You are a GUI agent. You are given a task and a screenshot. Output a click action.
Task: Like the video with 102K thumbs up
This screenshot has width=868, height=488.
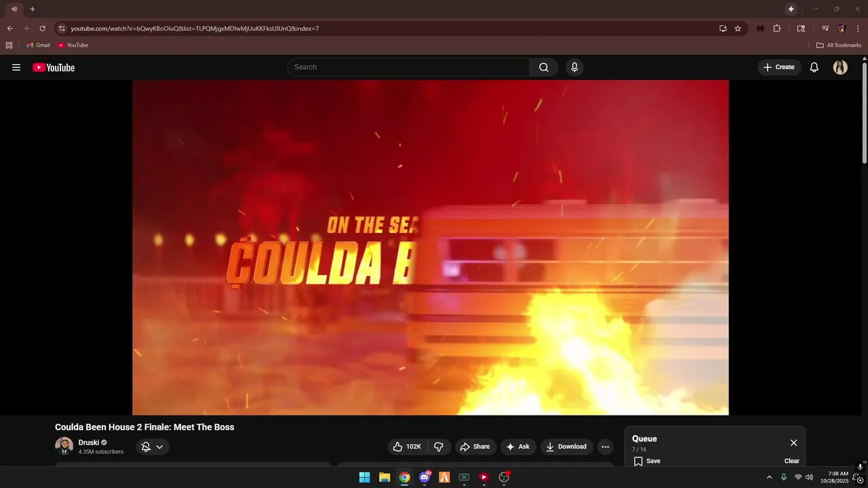pyautogui.click(x=408, y=447)
